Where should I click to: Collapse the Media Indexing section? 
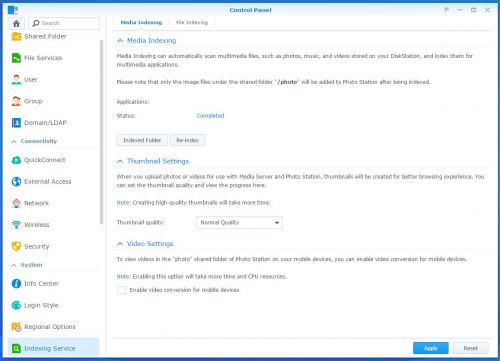click(x=120, y=41)
